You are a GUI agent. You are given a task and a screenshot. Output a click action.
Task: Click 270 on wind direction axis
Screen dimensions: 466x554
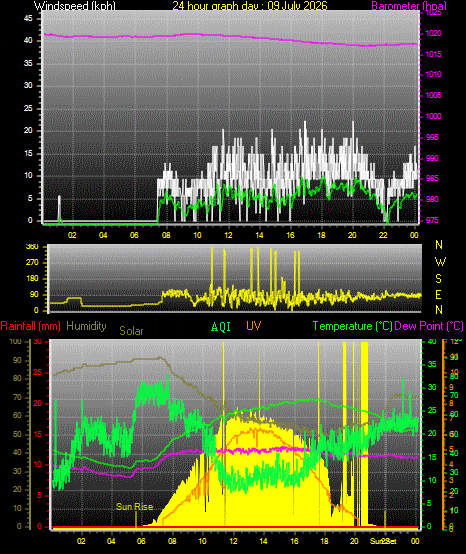coord(32,263)
